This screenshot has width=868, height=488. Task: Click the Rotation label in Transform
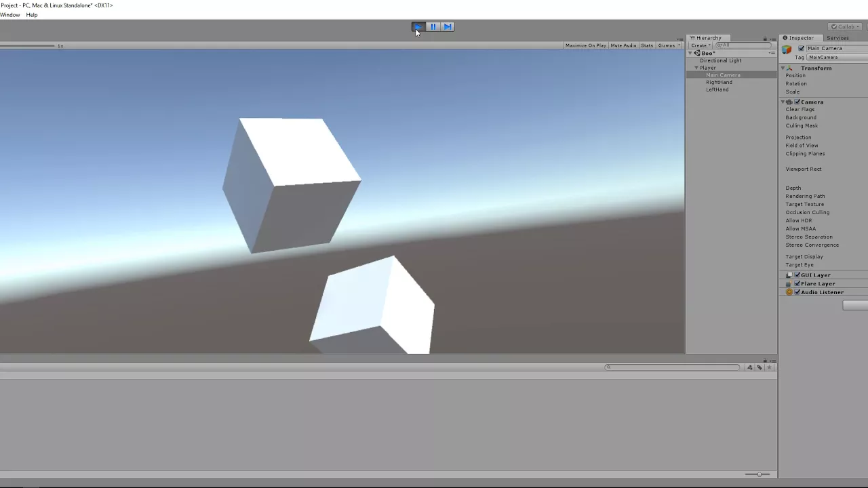pos(796,84)
